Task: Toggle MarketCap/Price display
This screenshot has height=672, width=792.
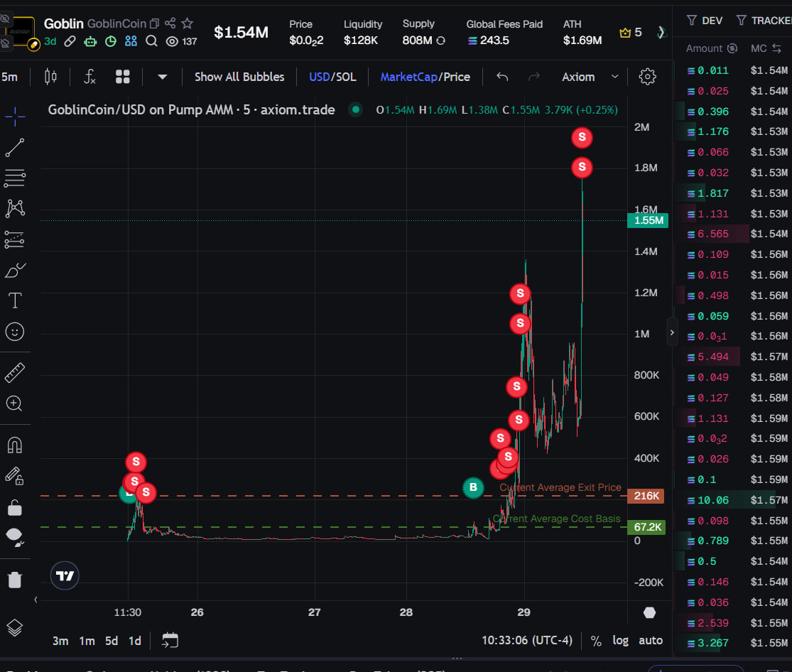Action: pos(425,77)
